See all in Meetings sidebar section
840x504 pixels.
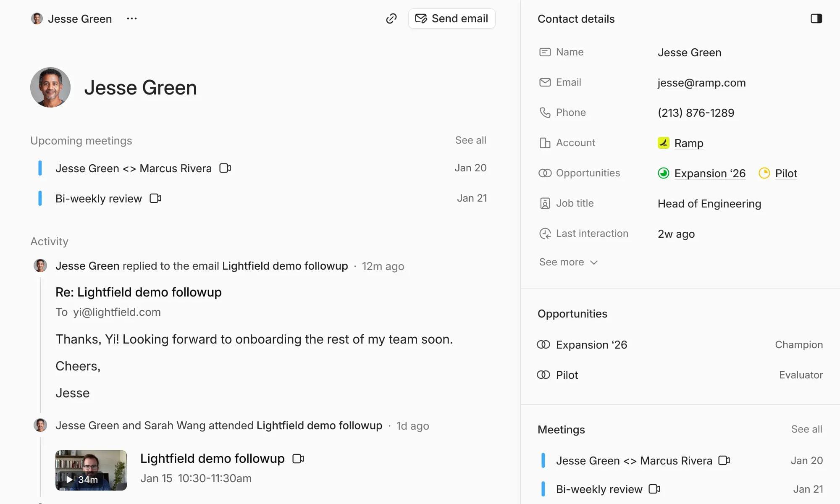tap(806, 429)
